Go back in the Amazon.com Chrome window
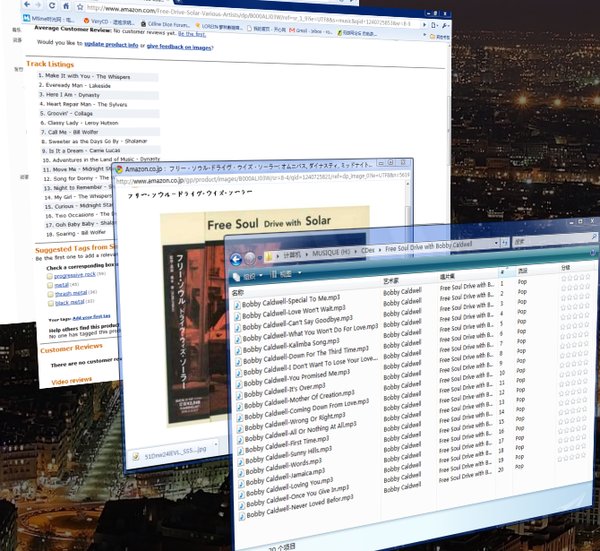Viewport: 600px width, 551px height. point(27,5)
